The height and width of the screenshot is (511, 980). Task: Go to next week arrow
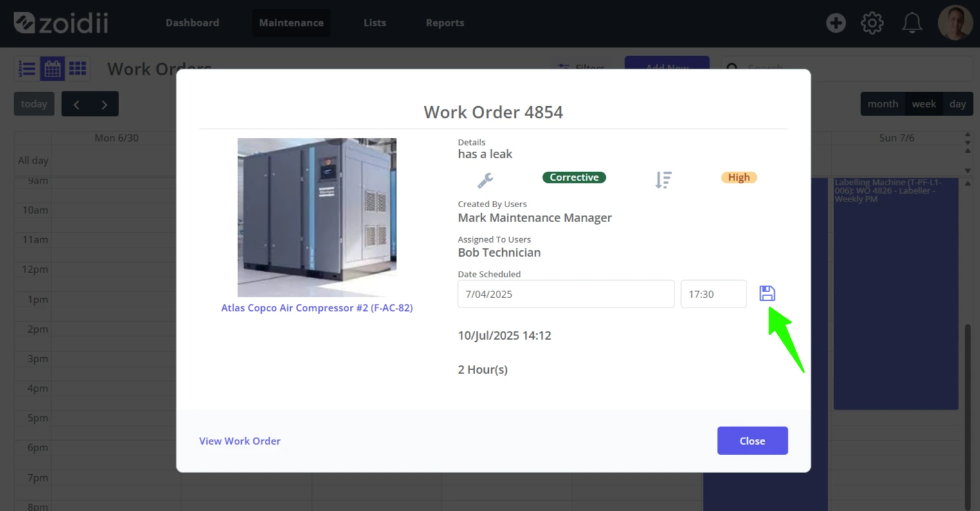104,104
